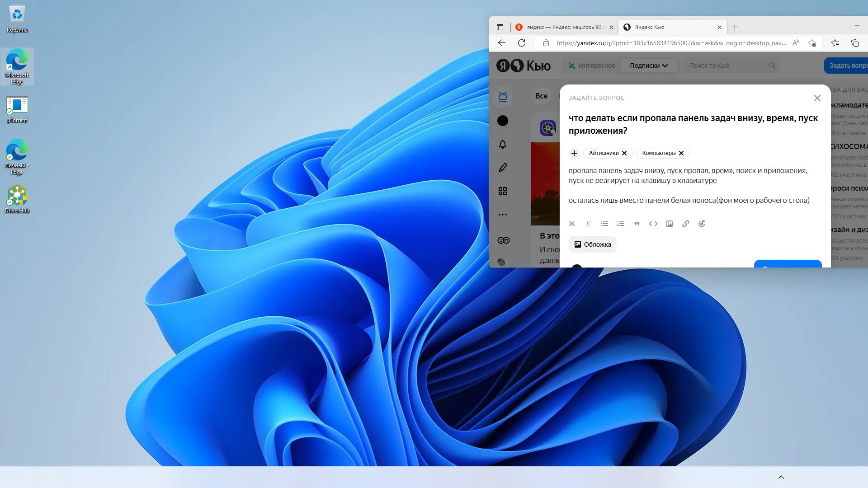Click the Задать вопрос button
868x488 pixels.
846,66
